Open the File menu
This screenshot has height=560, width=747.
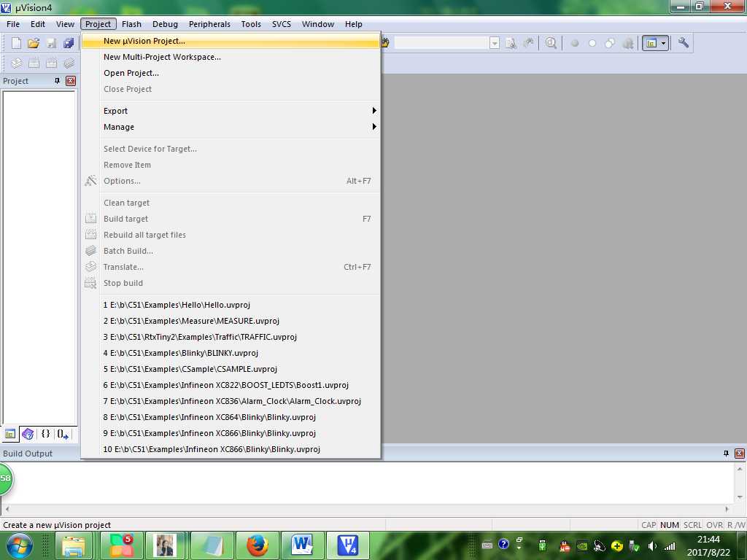click(13, 24)
